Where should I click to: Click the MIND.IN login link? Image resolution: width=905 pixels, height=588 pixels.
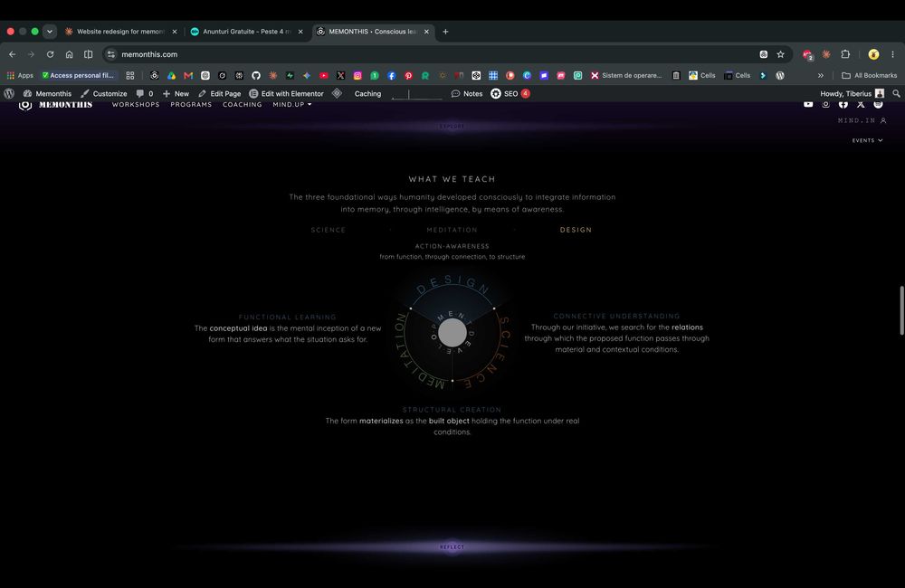click(x=862, y=120)
